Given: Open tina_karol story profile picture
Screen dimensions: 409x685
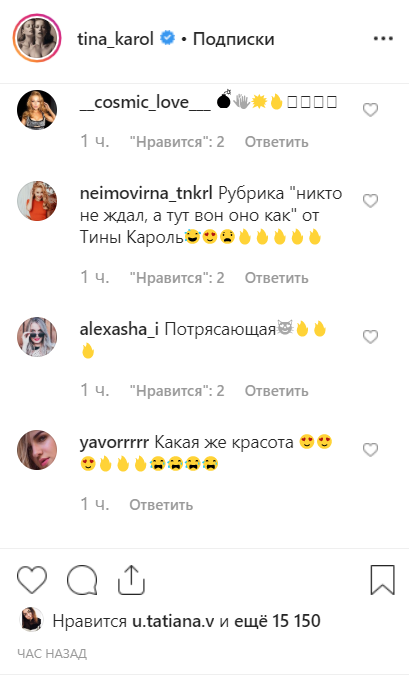Looking at the screenshot, I should tap(37, 38).
